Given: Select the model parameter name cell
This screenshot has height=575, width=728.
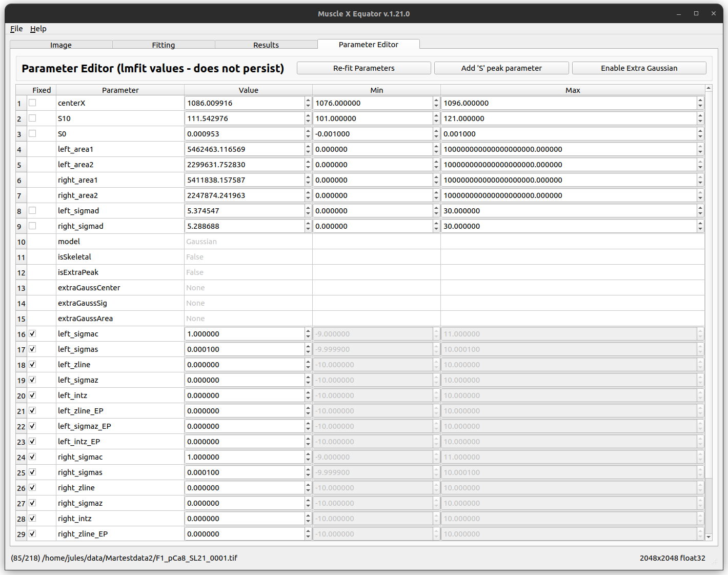Looking at the screenshot, I should 120,242.
